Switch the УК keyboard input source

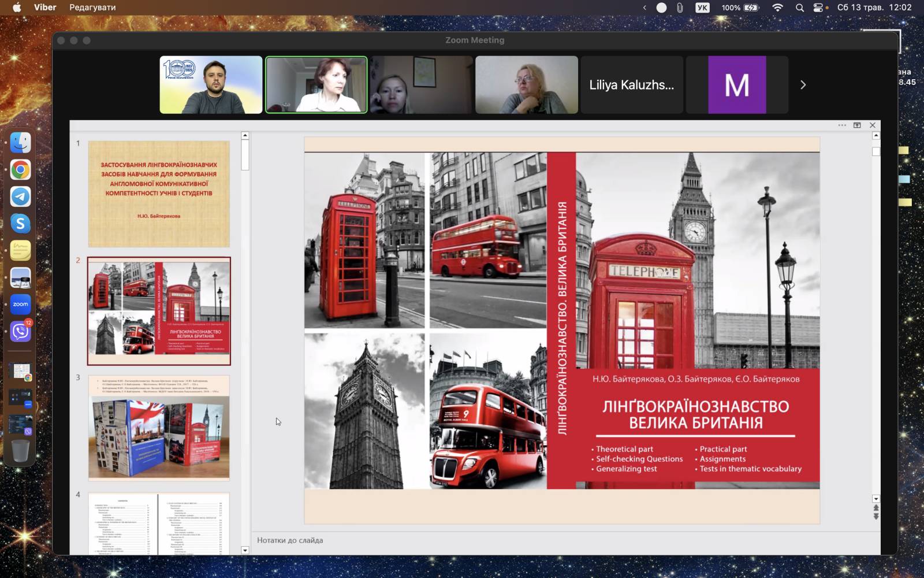(x=702, y=8)
